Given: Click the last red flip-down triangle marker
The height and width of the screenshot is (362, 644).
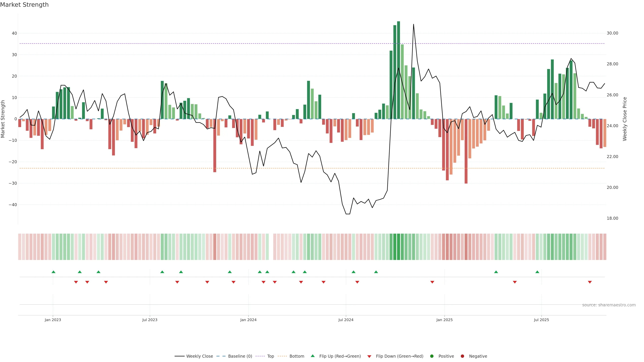Looking at the screenshot, I should click(x=590, y=282).
